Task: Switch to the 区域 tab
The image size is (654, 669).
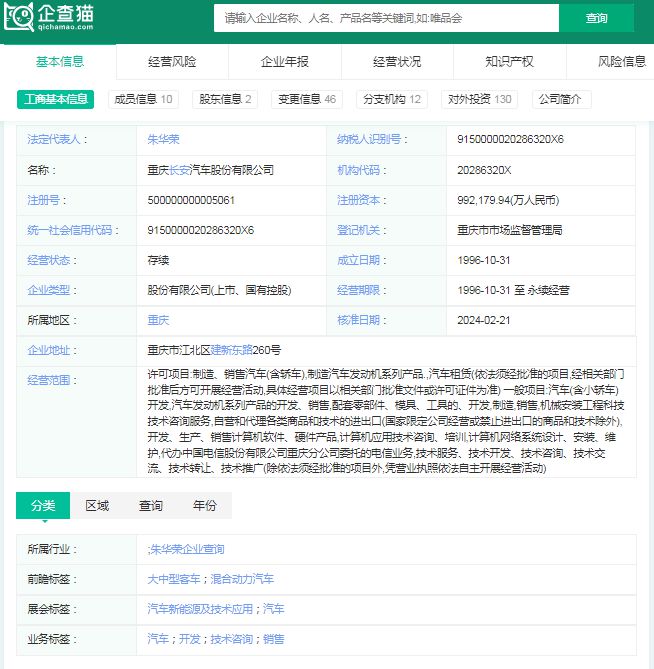Action: click(97, 506)
